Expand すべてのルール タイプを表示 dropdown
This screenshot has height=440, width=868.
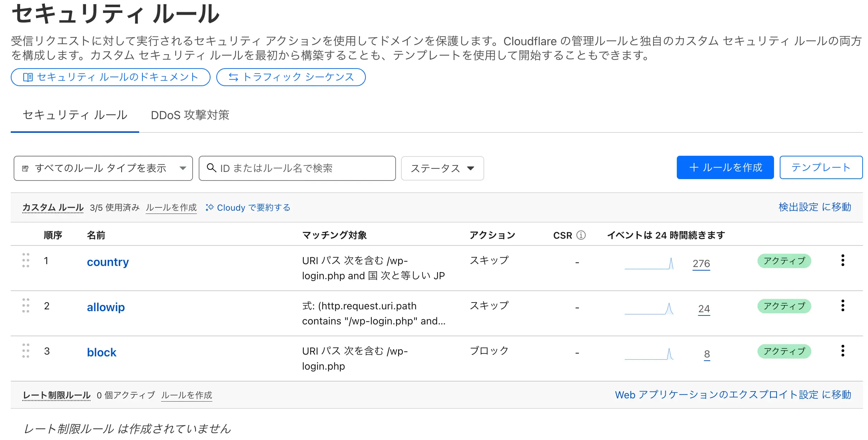[x=103, y=168]
